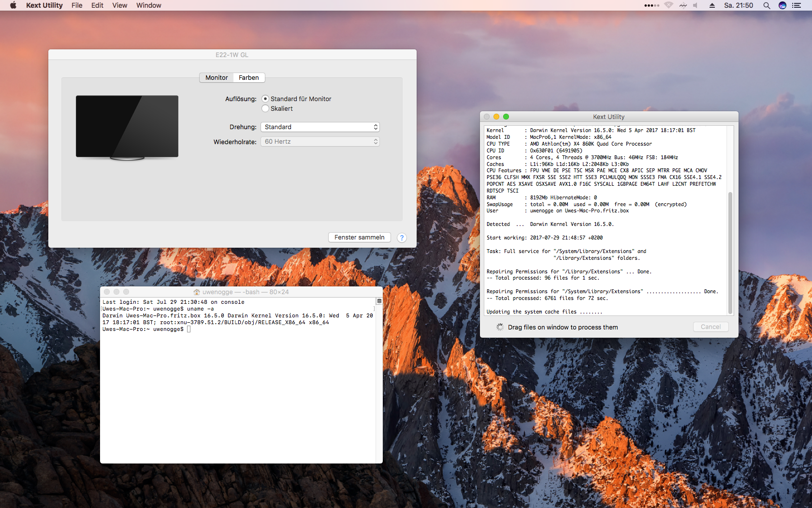Open the File menu

[77, 5]
